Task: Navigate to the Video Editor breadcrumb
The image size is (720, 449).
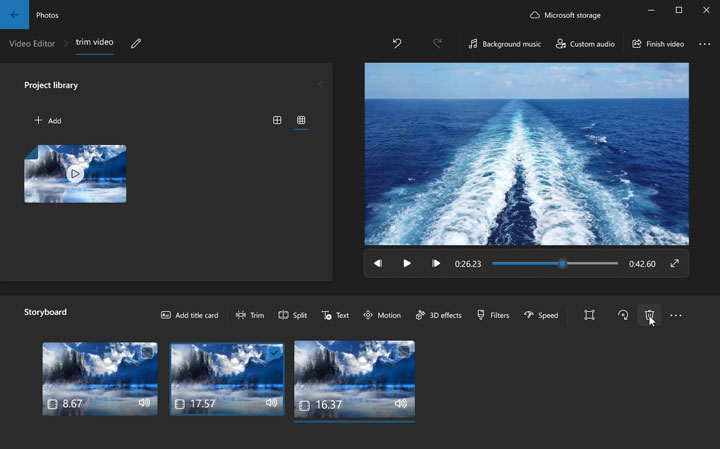Action: (x=32, y=44)
